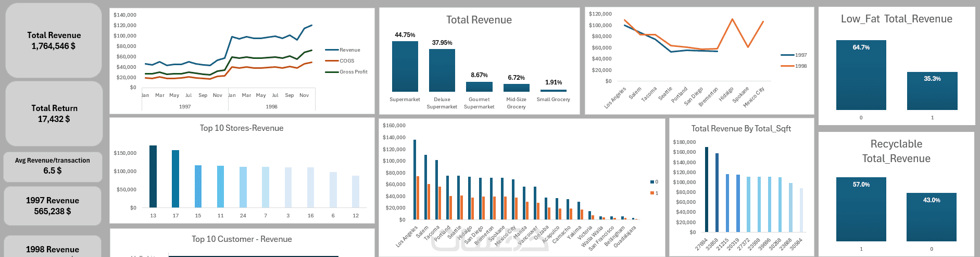Select the Low_Fat bar labeled 64.7%
The width and height of the screenshot is (980, 257).
click(861, 75)
